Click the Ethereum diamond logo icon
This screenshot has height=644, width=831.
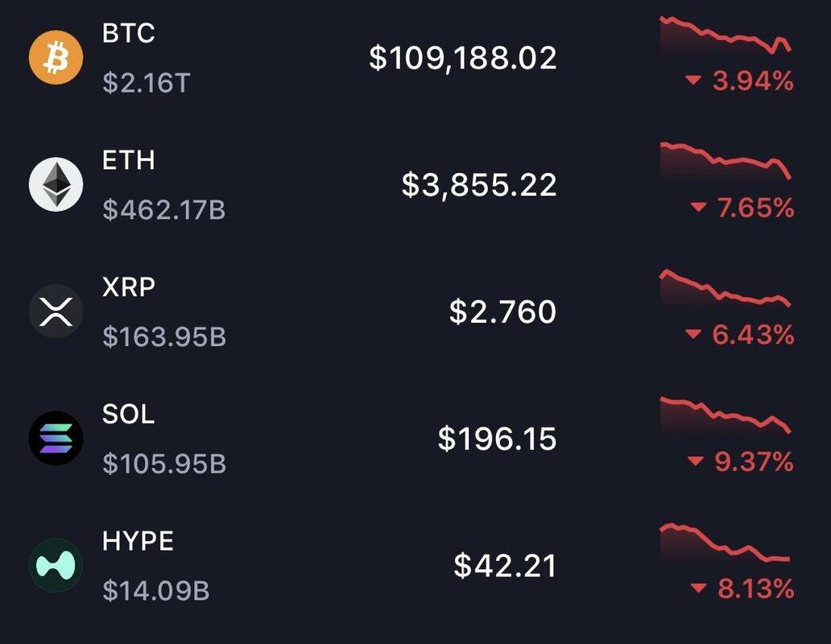[x=56, y=184]
